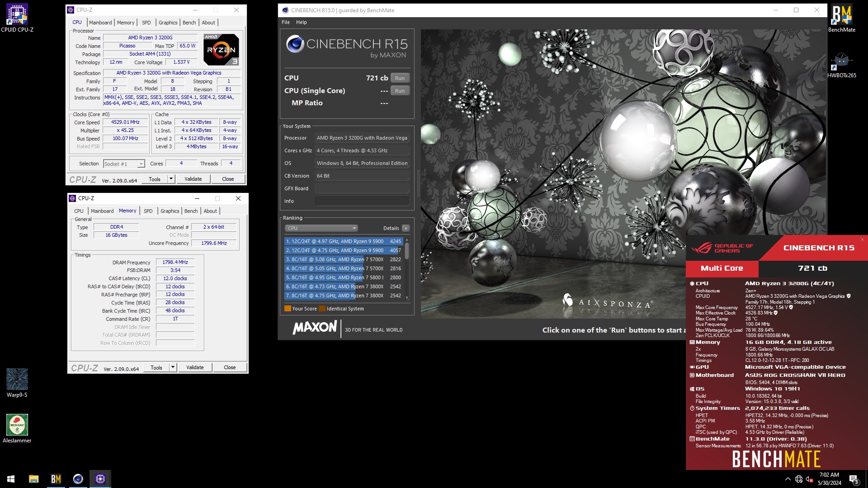Open the HWBOTx265 desktop shortcut
This screenshot has height=488, width=868.
pyautogui.click(x=841, y=64)
